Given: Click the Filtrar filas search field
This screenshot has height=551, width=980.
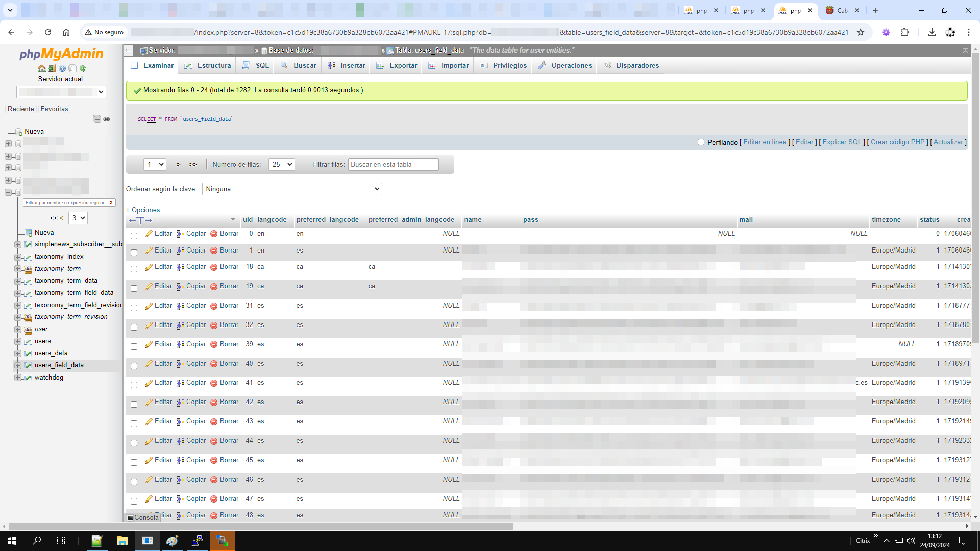Looking at the screenshot, I should (x=393, y=164).
